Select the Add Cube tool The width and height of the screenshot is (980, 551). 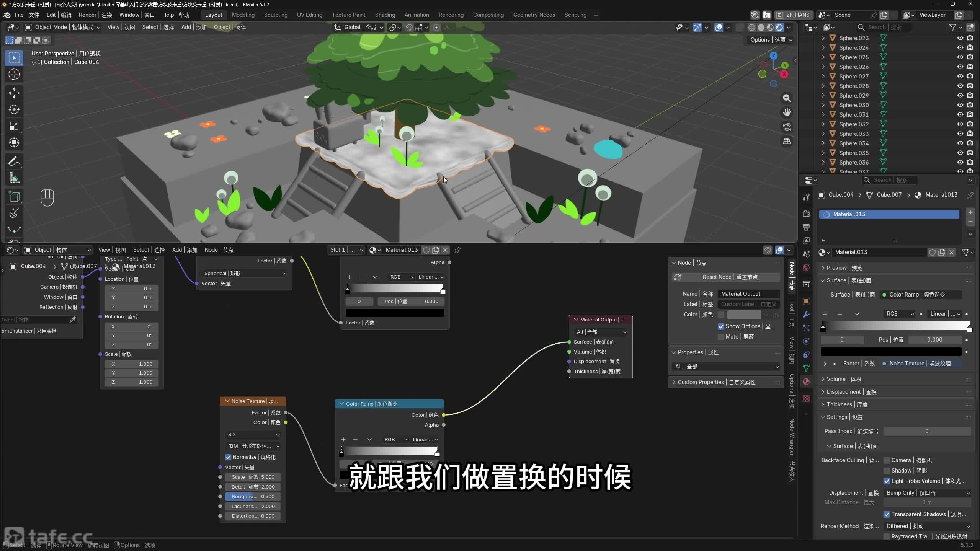click(x=14, y=197)
